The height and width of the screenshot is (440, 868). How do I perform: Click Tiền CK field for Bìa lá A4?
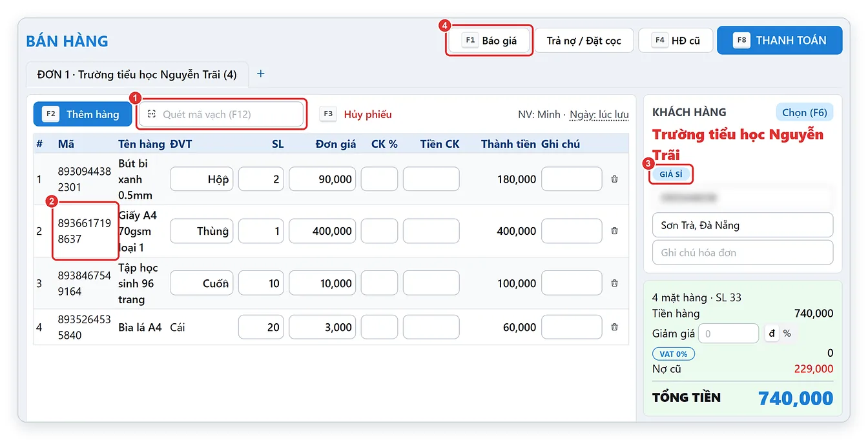pos(431,327)
